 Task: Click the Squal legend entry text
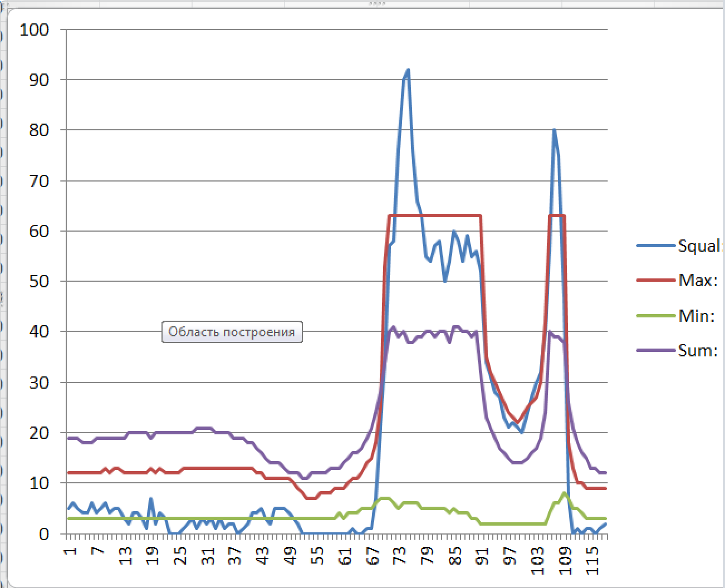pyautogui.click(x=699, y=246)
